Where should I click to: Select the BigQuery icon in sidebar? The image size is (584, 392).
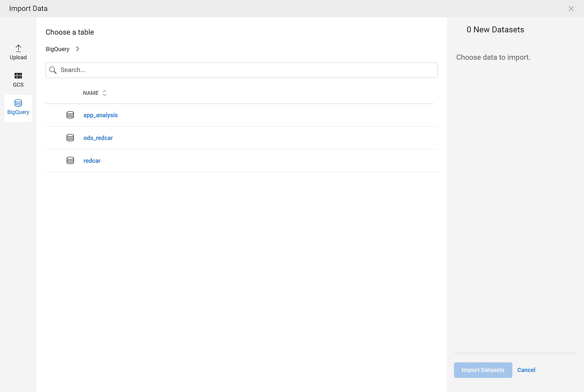coord(18,103)
